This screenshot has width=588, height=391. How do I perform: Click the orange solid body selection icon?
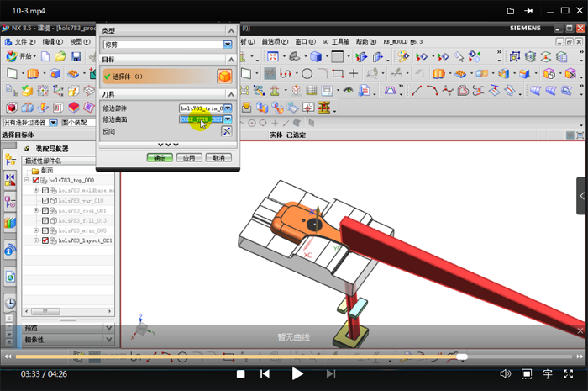(x=224, y=77)
